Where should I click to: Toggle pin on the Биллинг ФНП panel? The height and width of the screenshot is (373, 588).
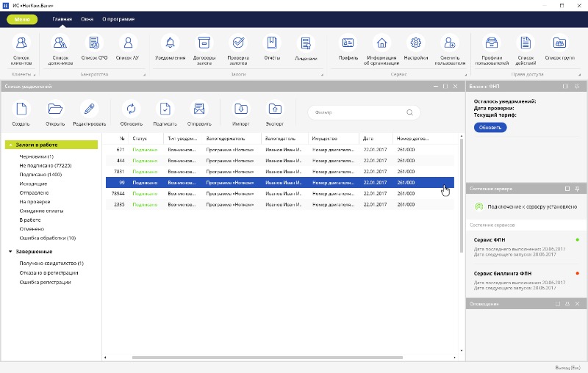pyautogui.click(x=578, y=87)
